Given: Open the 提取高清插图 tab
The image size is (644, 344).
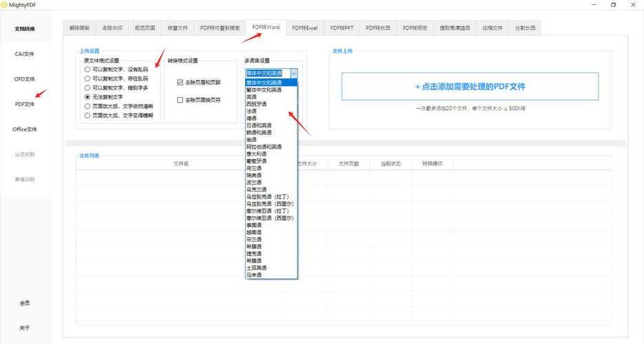Looking at the screenshot, I should [x=455, y=28].
